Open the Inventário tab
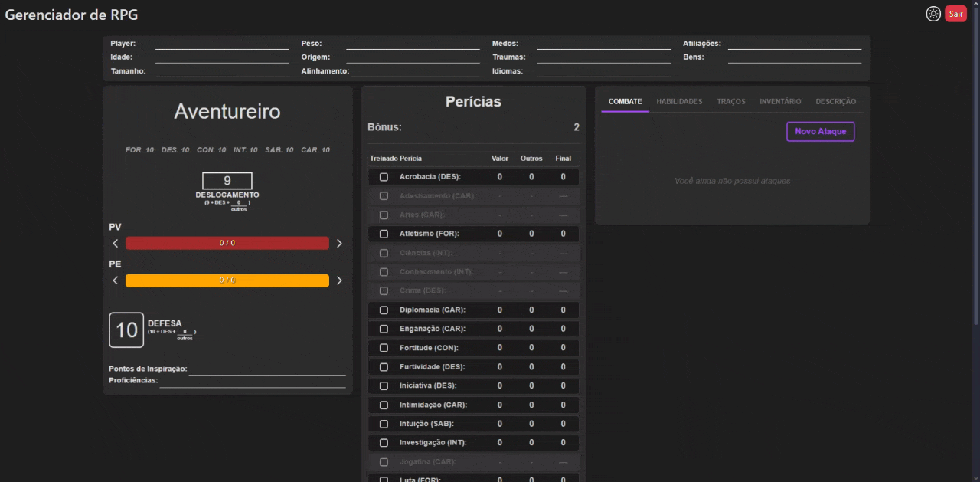The image size is (980, 482). click(x=780, y=101)
